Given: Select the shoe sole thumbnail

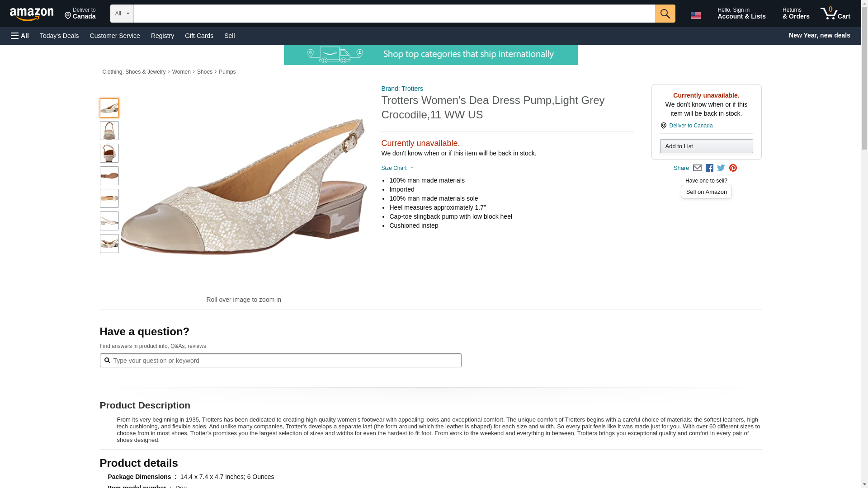Looking at the screenshot, I should [109, 176].
